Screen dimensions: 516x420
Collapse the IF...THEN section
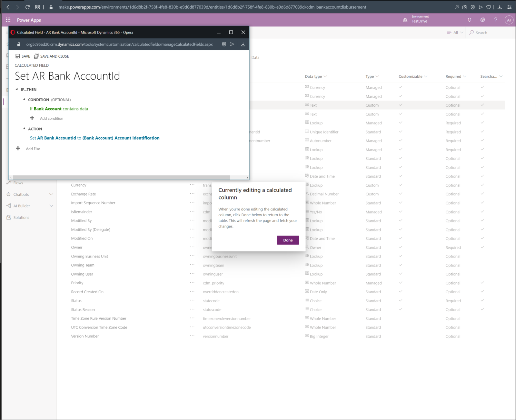17,89
